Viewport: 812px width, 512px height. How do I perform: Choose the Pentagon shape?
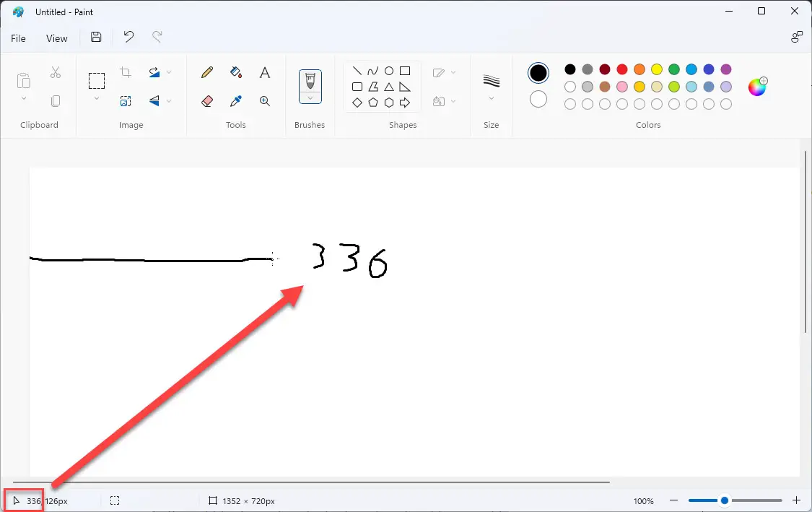pyautogui.click(x=373, y=103)
